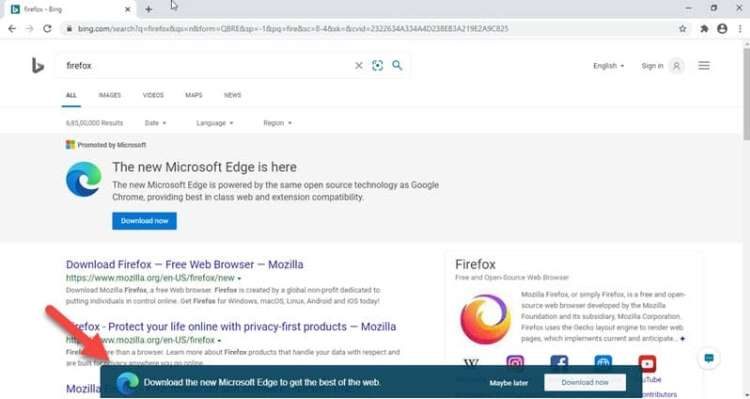This screenshot has width=750, height=399.
Task: Click the Firefox logo image
Action: point(485,319)
